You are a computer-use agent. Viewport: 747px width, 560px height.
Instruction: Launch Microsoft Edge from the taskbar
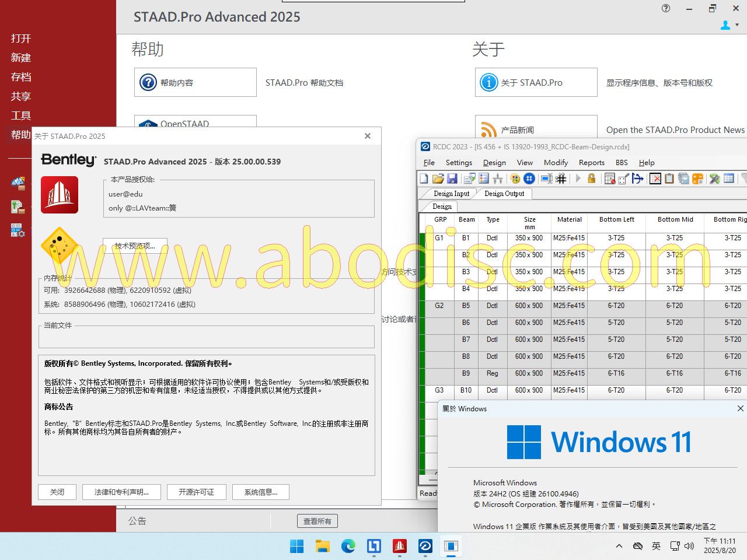click(x=348, y=546)
